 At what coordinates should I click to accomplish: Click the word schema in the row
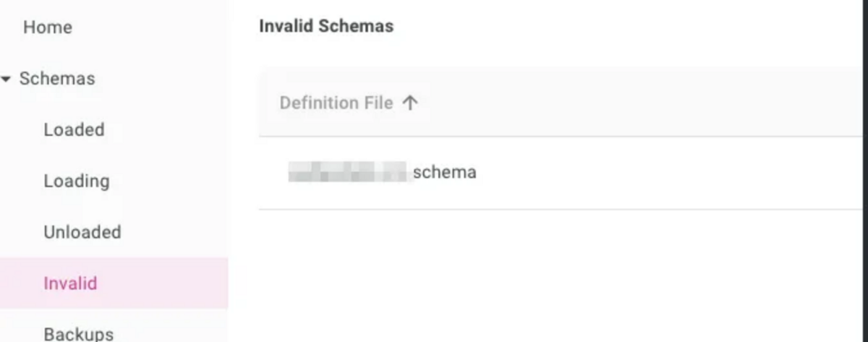click(x=444, y=173)
